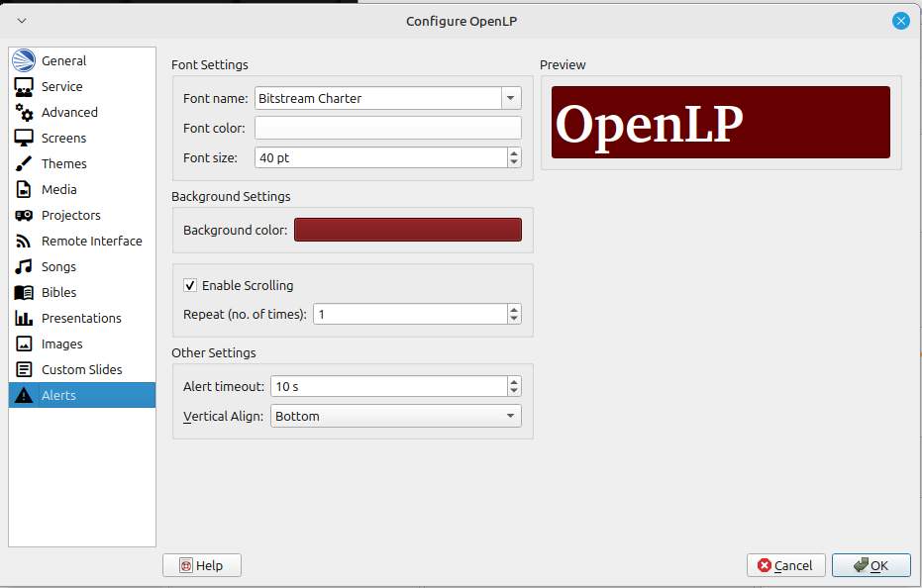The width and height of the screenshot is (922, 588).
Task: Click the Cancel button
Action: (786, 565)
